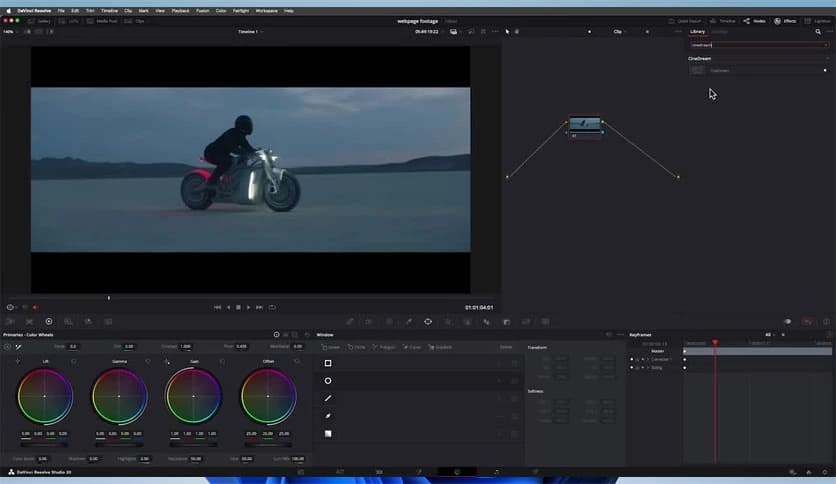Select the CineDream effect item
Image resolution: width=836 pixels, height=484 pixels.
(757, 70)
